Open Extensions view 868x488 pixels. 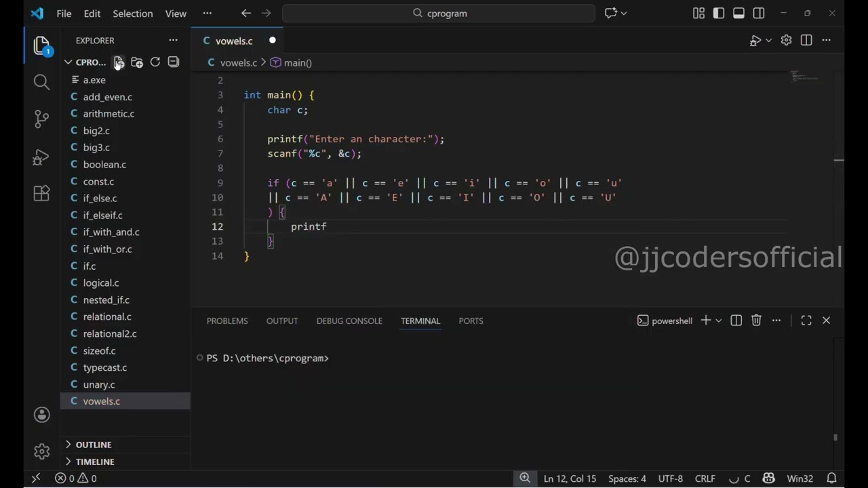[x=41, y=194]
